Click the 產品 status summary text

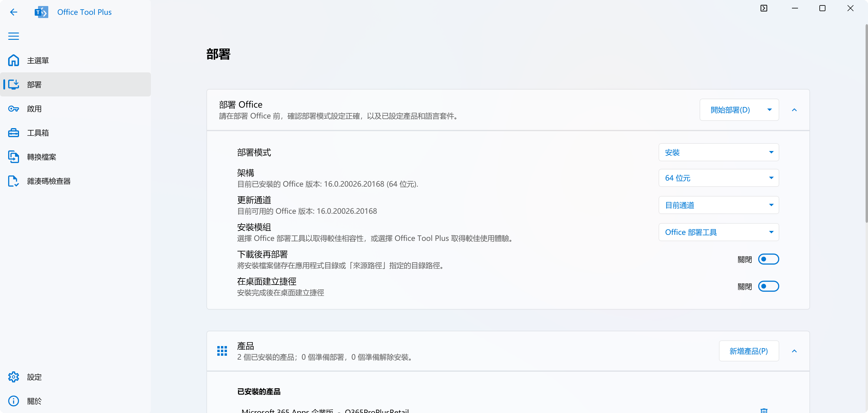tap(325, 357)
